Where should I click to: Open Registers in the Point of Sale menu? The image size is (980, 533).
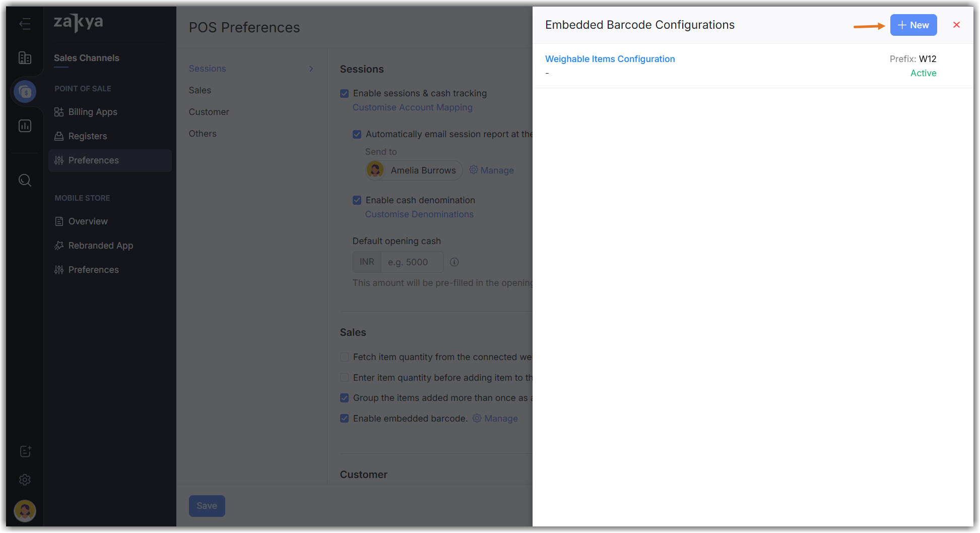(x=88, y=136)
